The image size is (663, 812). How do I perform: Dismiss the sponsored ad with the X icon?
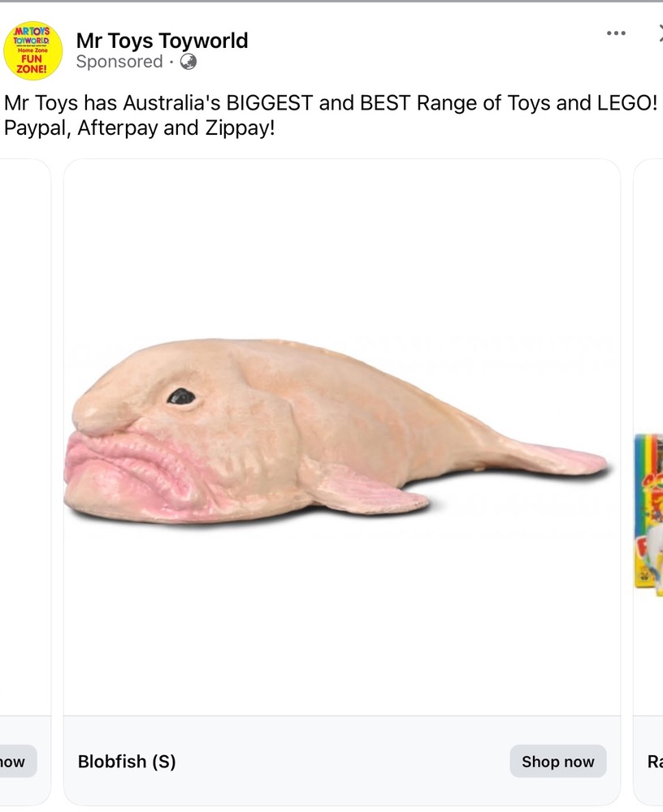(x=660, y=33)
